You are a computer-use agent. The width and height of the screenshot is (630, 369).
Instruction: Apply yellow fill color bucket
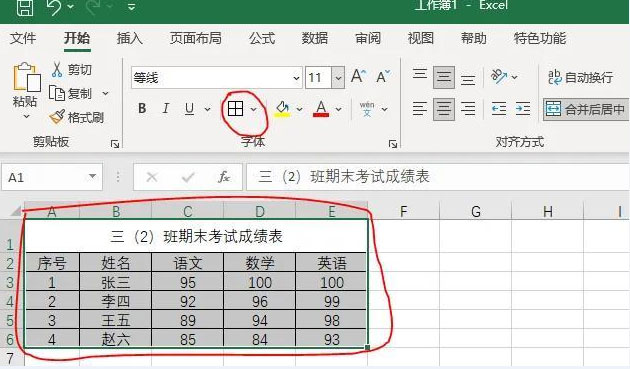click(x=282, y=109)
